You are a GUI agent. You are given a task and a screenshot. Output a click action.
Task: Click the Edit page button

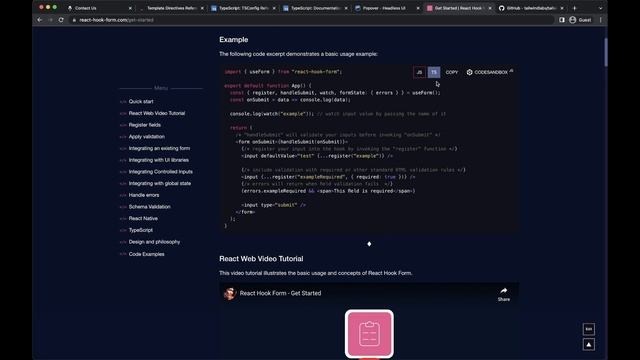tap(589, 329)
